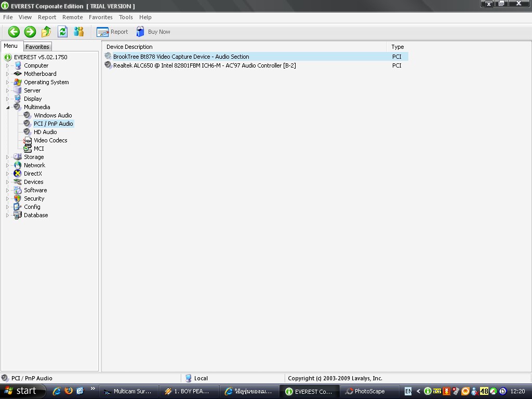Click the Computer icon in the tree
This screenshot has width=532, height=399.
coord(18,65)
